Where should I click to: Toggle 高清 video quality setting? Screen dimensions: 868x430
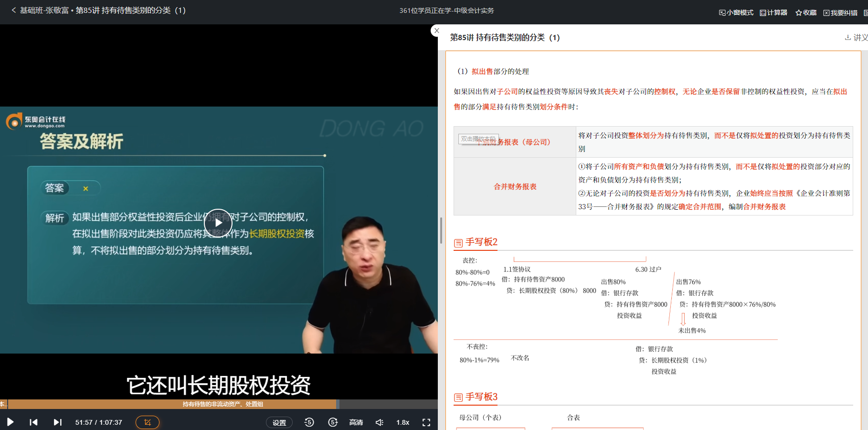coord(356,422)
